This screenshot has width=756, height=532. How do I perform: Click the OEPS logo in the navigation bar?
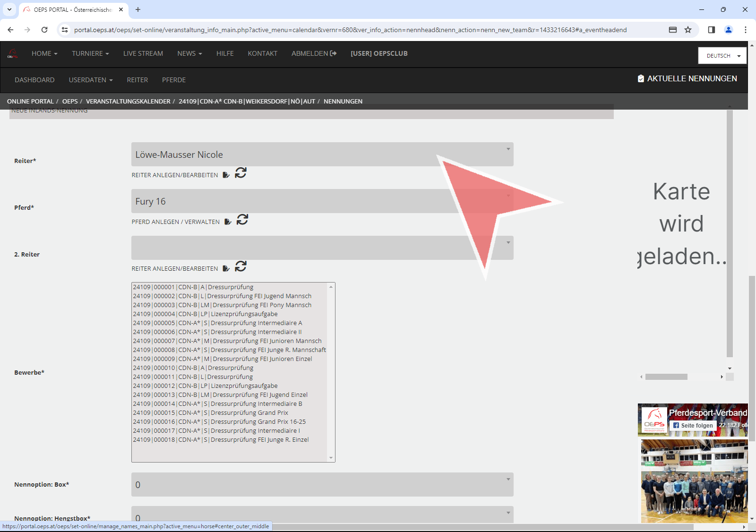pos(13,54)
